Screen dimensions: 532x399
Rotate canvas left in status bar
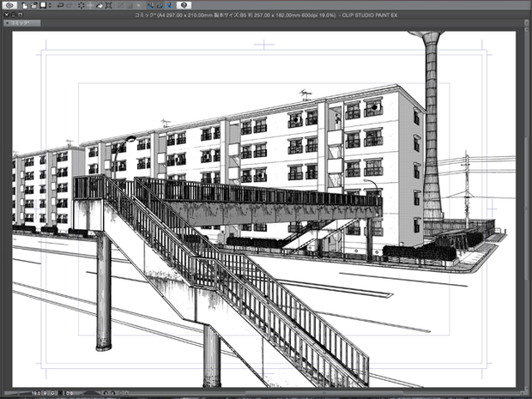coord(106,393)
